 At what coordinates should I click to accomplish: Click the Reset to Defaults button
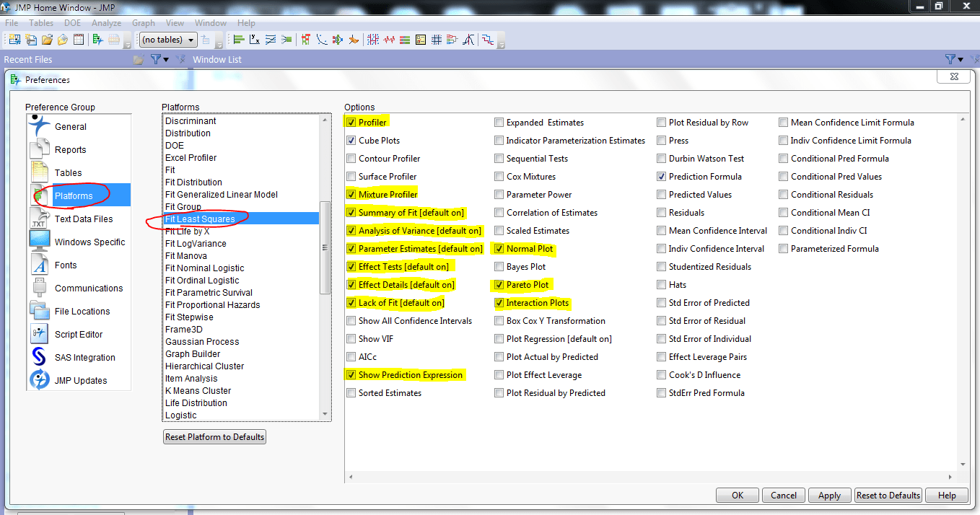888,496
